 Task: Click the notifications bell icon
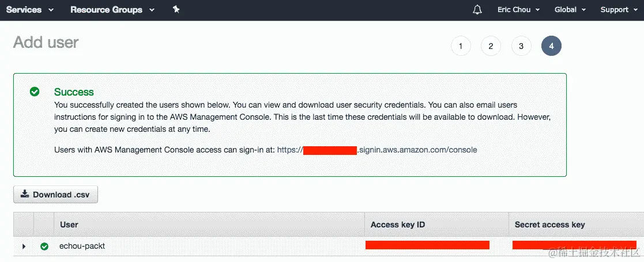click(x=477, y=10)
